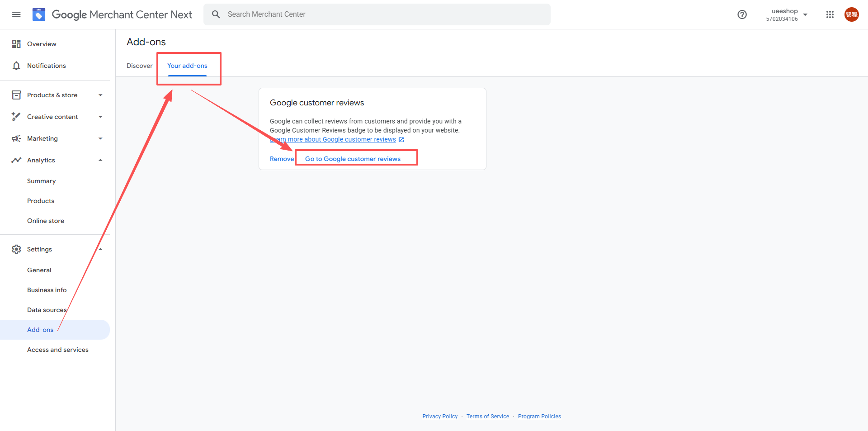Open the hamburger main menu
The image size is (868, 431).
(16, 14)
